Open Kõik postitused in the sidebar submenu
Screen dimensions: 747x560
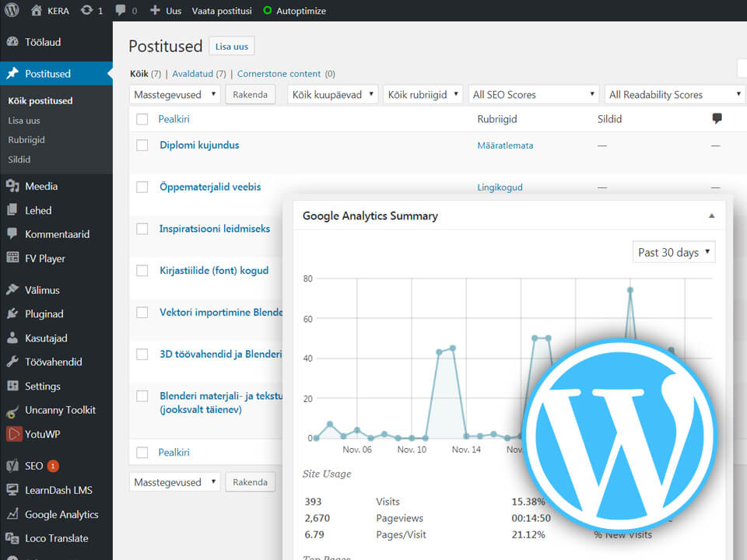point(40,101)
